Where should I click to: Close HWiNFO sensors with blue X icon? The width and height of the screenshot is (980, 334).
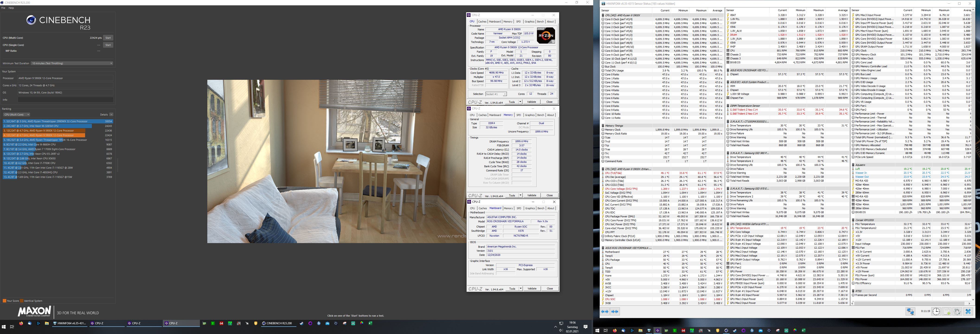pos(968,311)
